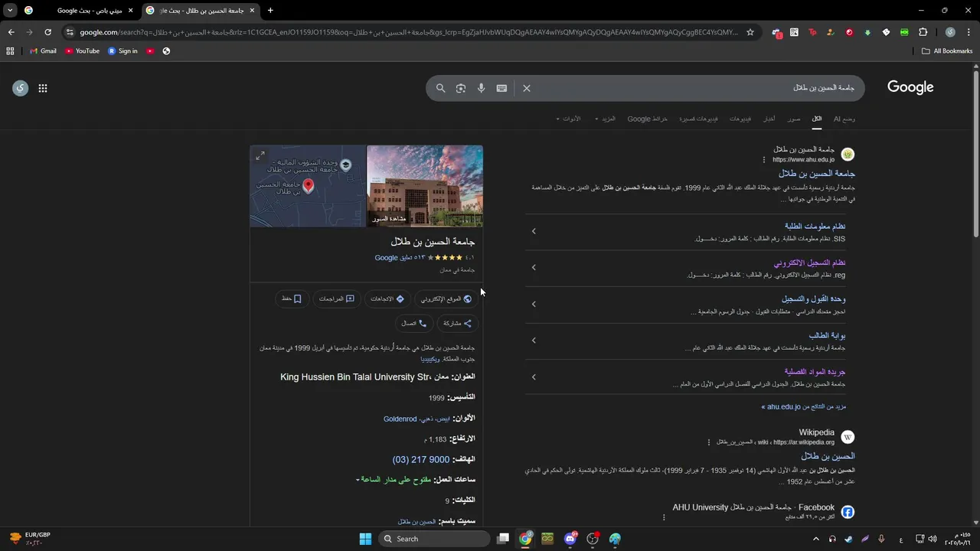
Task: Switch to the صور (Images) search tab
Action: (795, 119)
